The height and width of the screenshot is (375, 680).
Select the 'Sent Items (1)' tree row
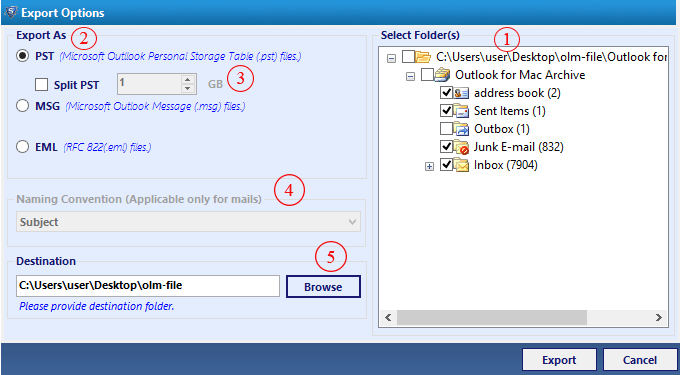pyautogui.click(x=510, y=111)
